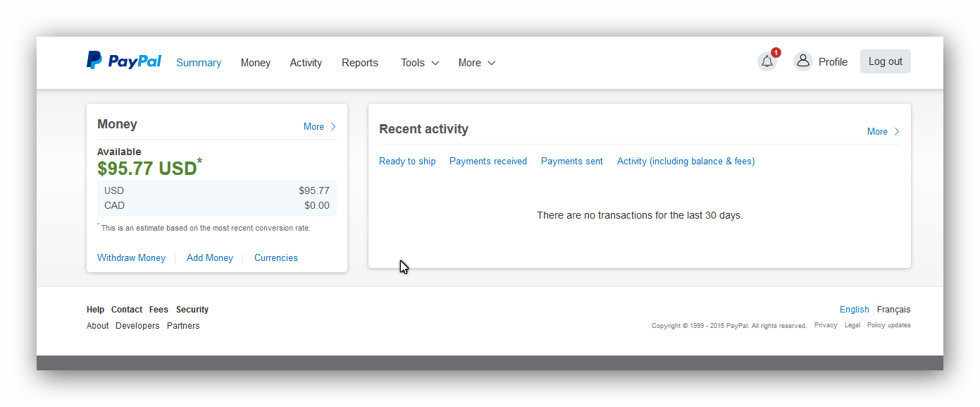980x407 pixels.
Task: Click the conversion rate estimate note
Action: point(204,228)
